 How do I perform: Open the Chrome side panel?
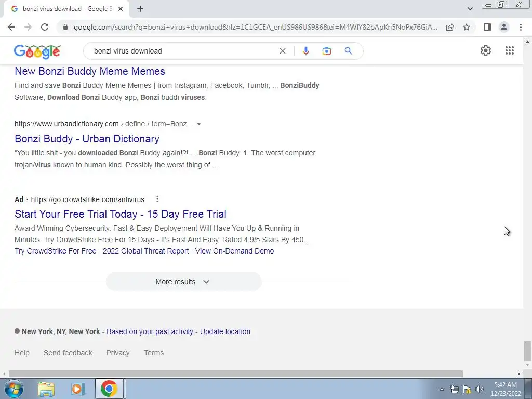(x=487, y=27)
